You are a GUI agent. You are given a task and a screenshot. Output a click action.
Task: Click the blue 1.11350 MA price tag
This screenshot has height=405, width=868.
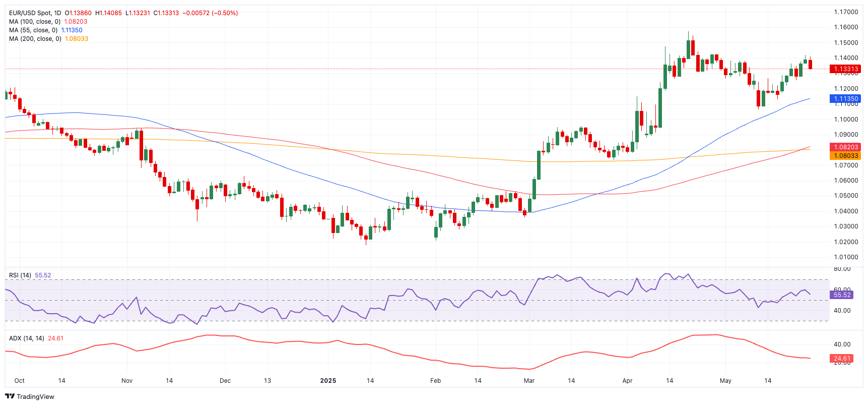tap(845, 99)
